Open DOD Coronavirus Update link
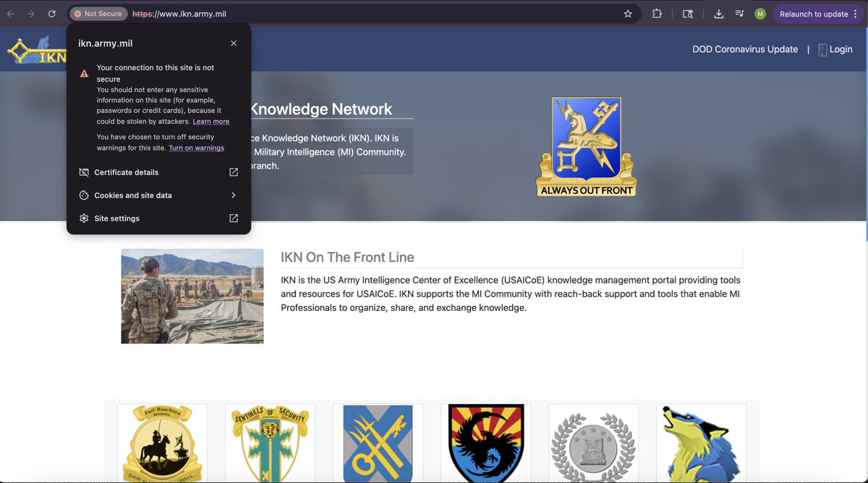 point(745,49)
